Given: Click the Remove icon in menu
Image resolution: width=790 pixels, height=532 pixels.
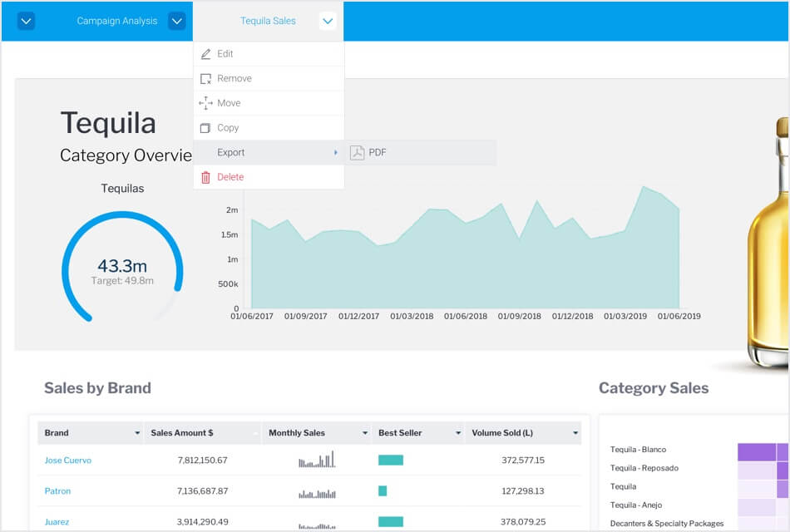Looking at the screenshot, I should coord(205,79).
